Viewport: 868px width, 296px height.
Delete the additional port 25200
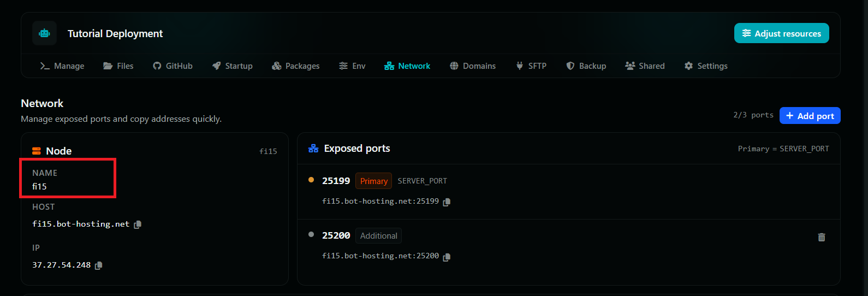tap(822, 237)
